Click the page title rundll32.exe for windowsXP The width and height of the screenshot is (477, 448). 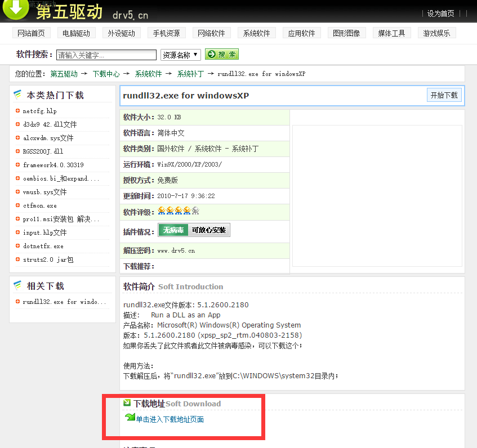click(186, 96)
